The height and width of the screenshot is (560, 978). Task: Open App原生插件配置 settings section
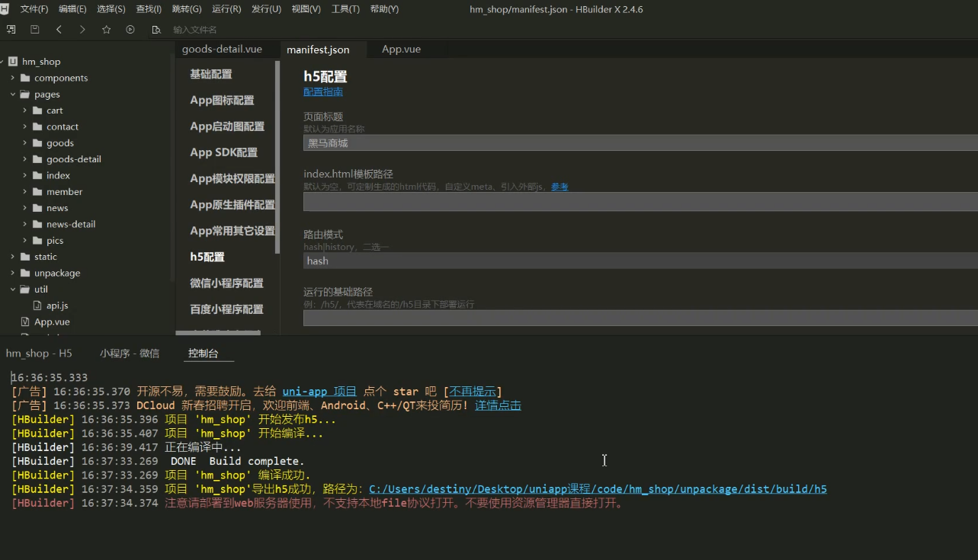point(232,205)
